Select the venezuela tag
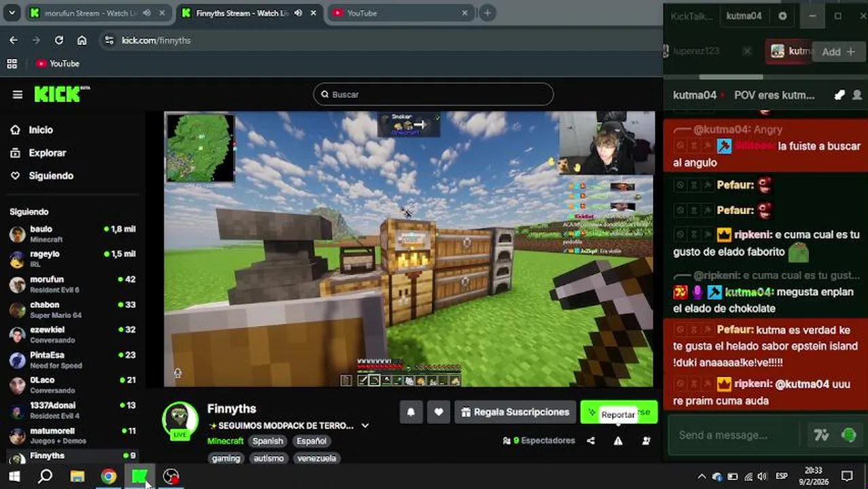The width and height of the screenshot is (868, 489). [317, 458]
